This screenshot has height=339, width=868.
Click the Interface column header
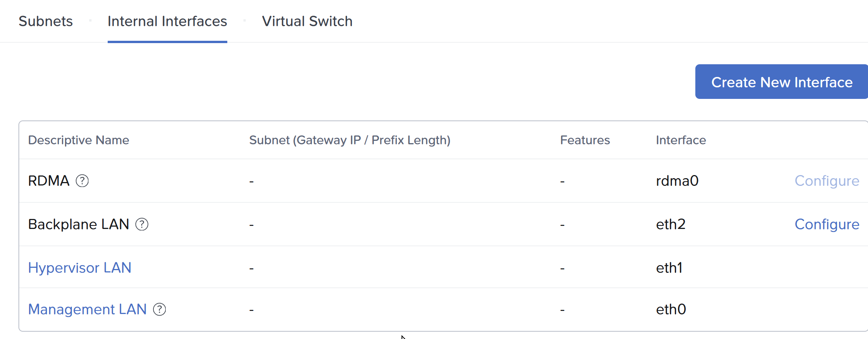[x=681, y=140]
